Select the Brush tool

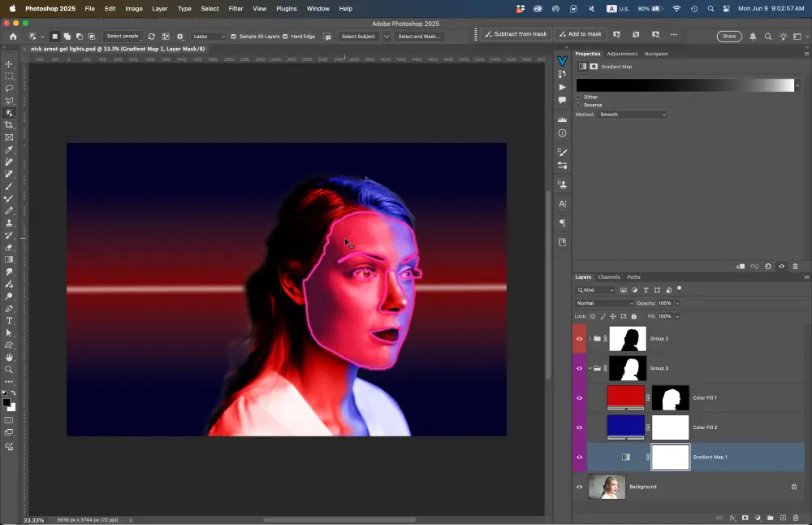coord(9,187)
